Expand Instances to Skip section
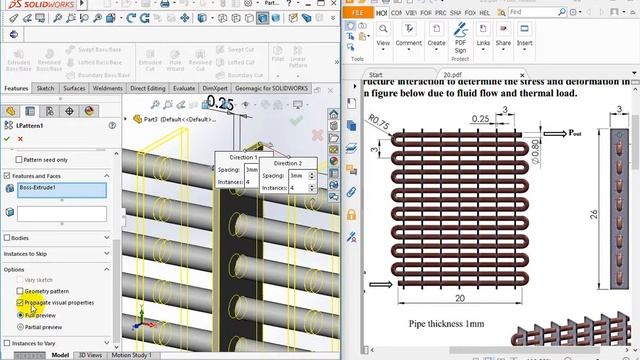640x360 pixels. click(x=107, y=253)
